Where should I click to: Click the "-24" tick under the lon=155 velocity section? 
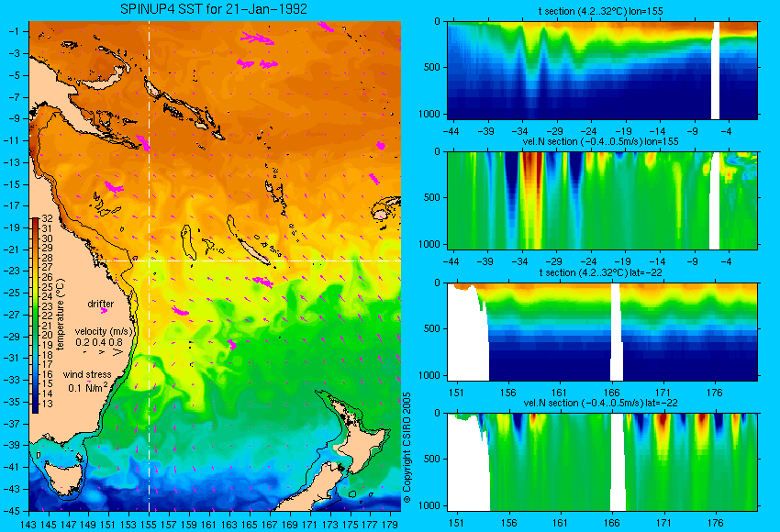pyautogui.click(x=588, y=261)
